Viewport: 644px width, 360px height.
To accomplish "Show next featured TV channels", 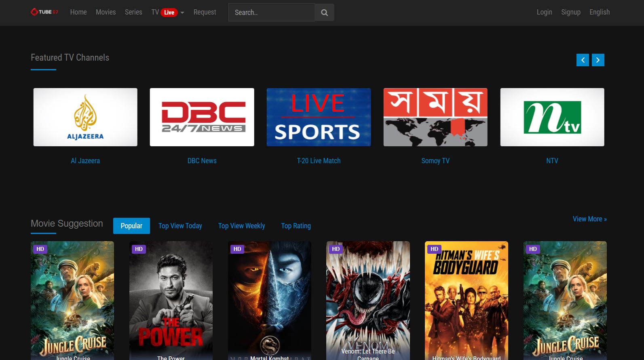I will point(598,60).
